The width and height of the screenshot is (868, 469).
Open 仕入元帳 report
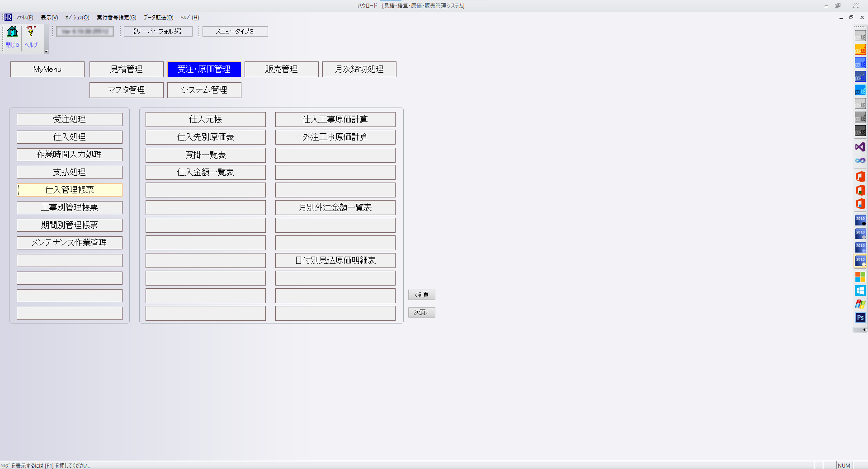click(205, 119)
